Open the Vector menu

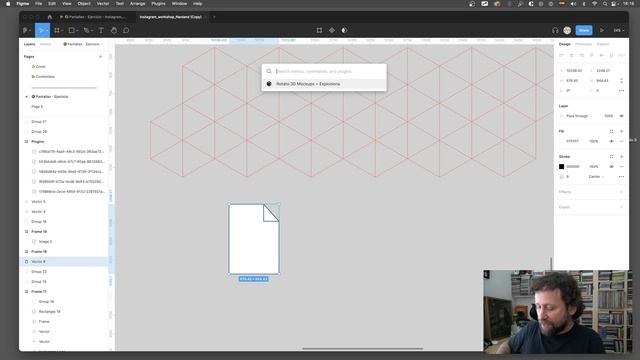point(103,4)
